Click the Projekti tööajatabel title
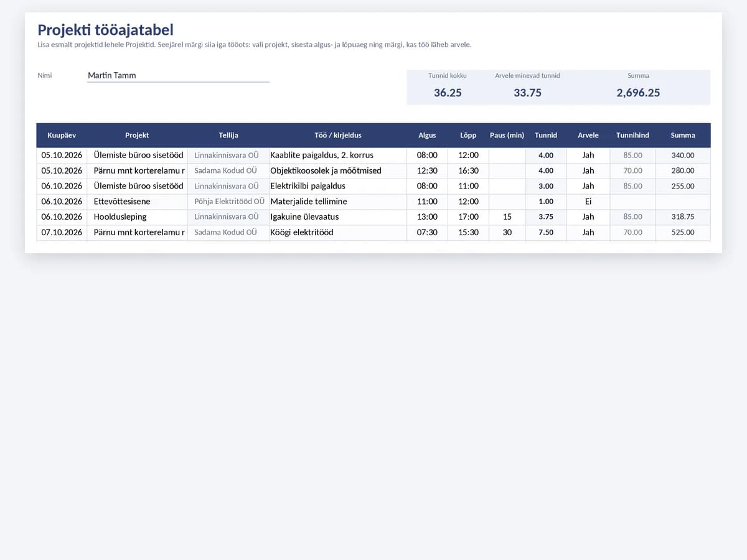747x560 pixels. coord(105,29)
